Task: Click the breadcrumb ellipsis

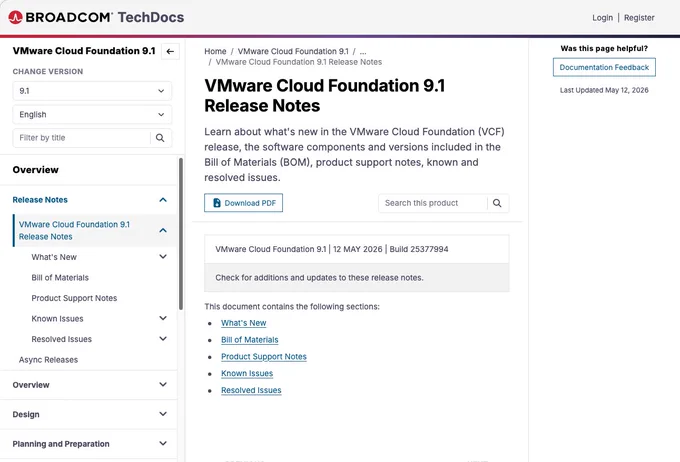Action: pyautogui.click(x=363, y=51)
